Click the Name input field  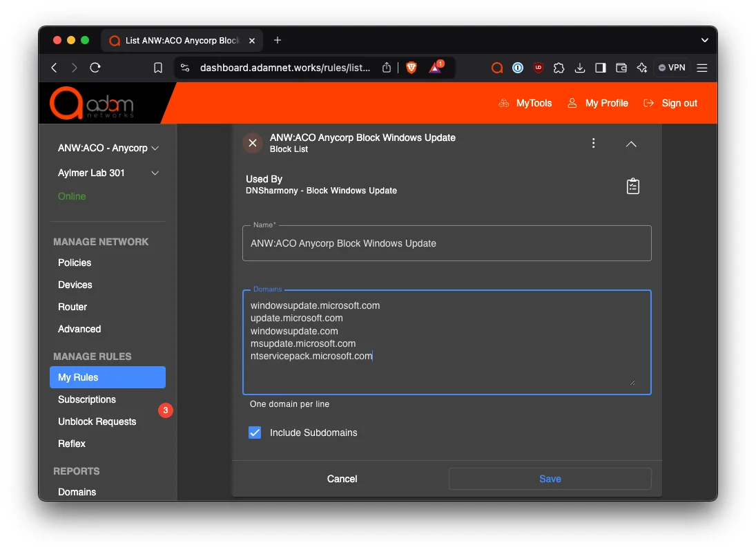tap(447, 243)
